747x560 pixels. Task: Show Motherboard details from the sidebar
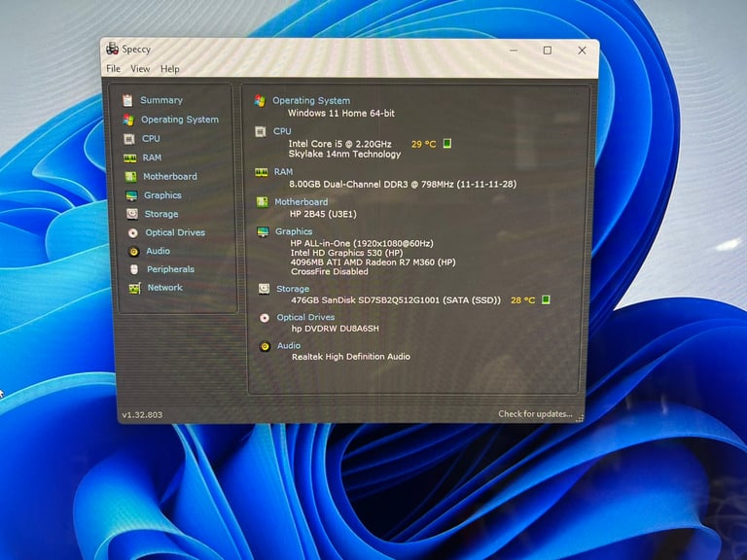click(170, 177)
